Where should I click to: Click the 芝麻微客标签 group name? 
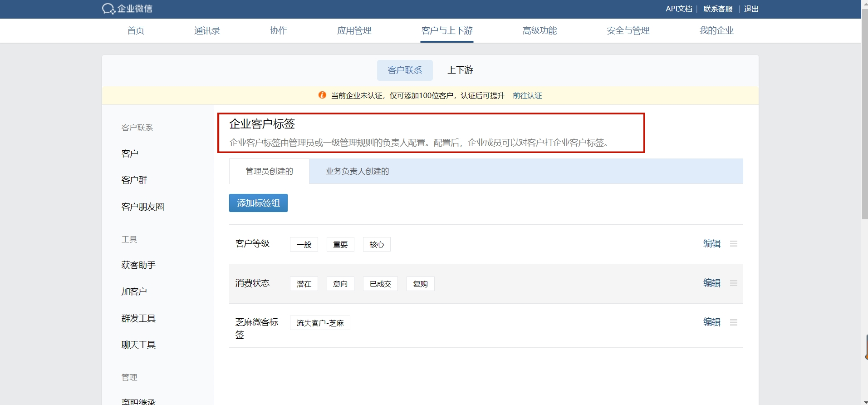[256, 328]
